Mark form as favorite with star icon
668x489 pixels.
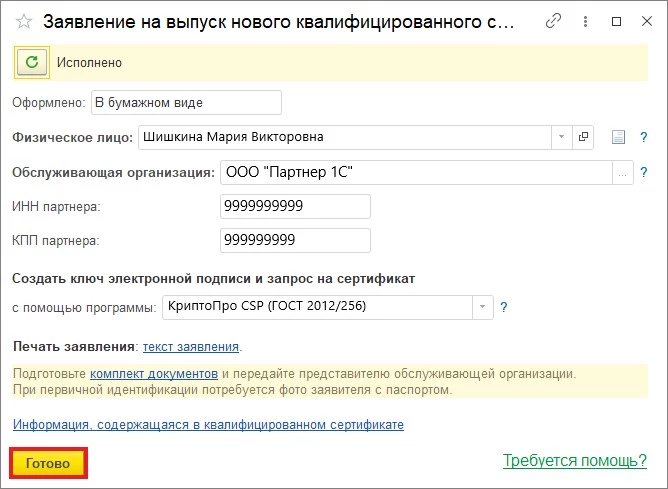(x=23, y=21)
